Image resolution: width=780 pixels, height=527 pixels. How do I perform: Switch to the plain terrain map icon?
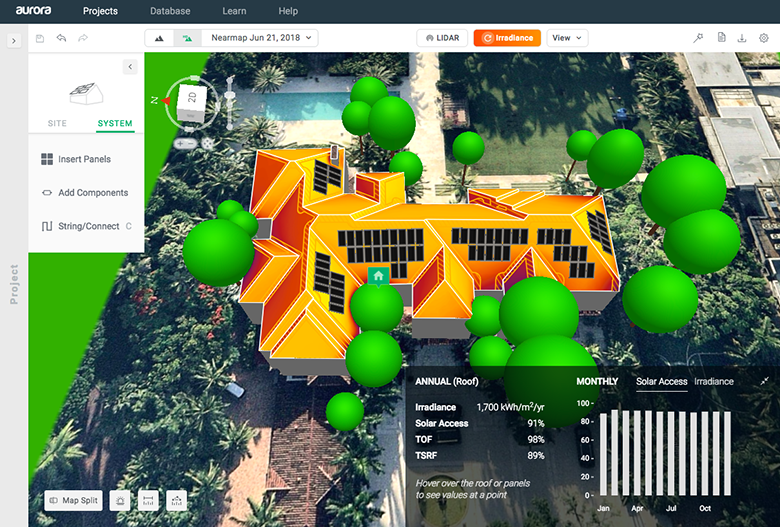159,38
